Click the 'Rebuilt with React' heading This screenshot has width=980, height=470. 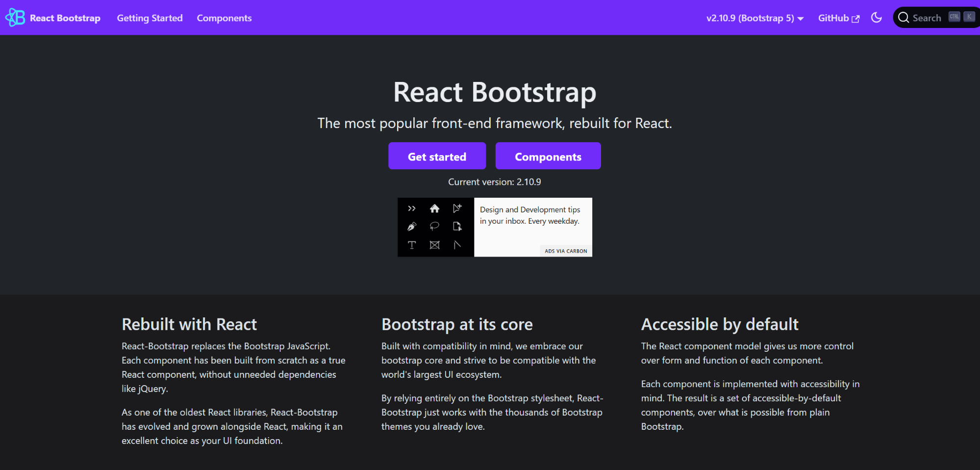(189, 324)
